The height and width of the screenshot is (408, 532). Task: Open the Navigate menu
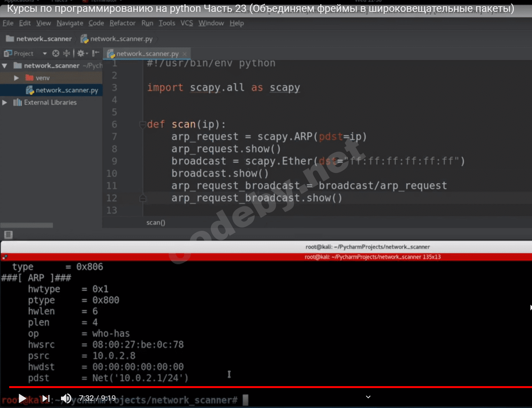70,23
